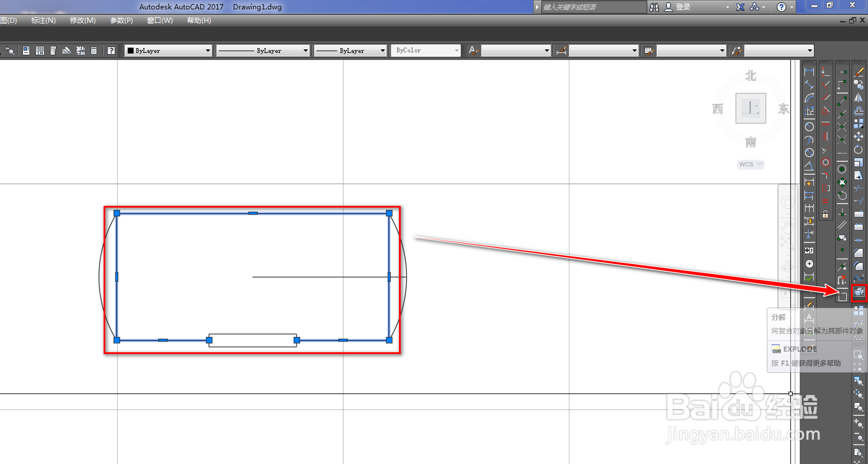
Task: Expand the arrow next to 登录
Action: 727,7
